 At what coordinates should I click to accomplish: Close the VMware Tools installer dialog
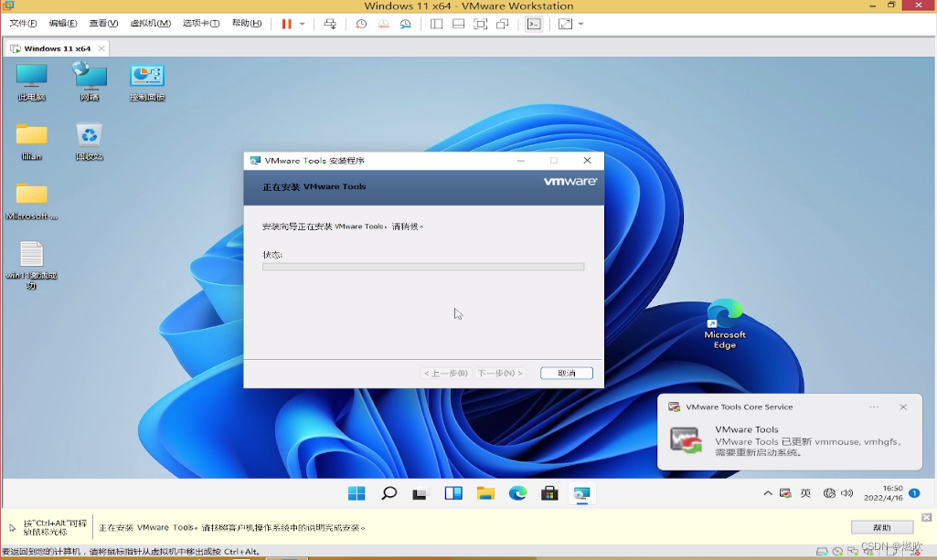(588, 161)
